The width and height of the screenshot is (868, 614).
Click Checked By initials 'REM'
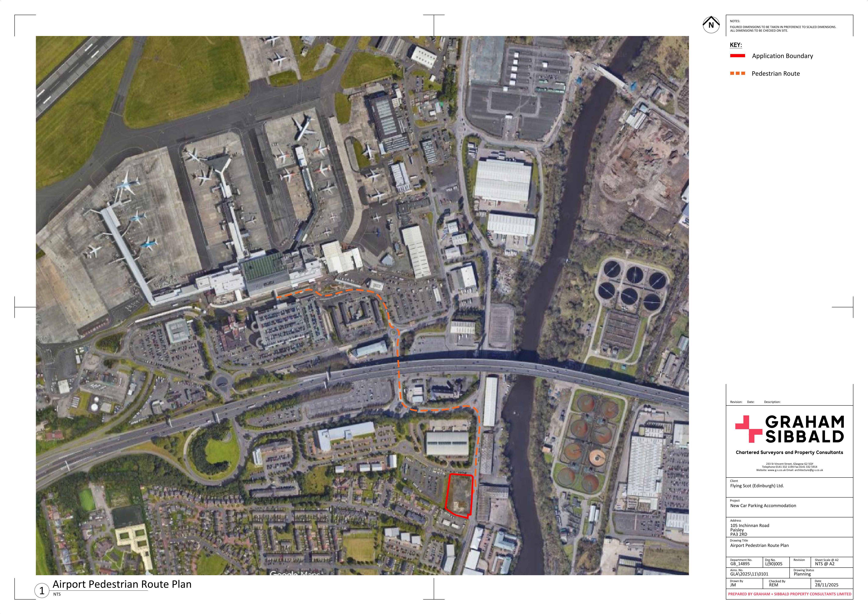pos(773,585)
